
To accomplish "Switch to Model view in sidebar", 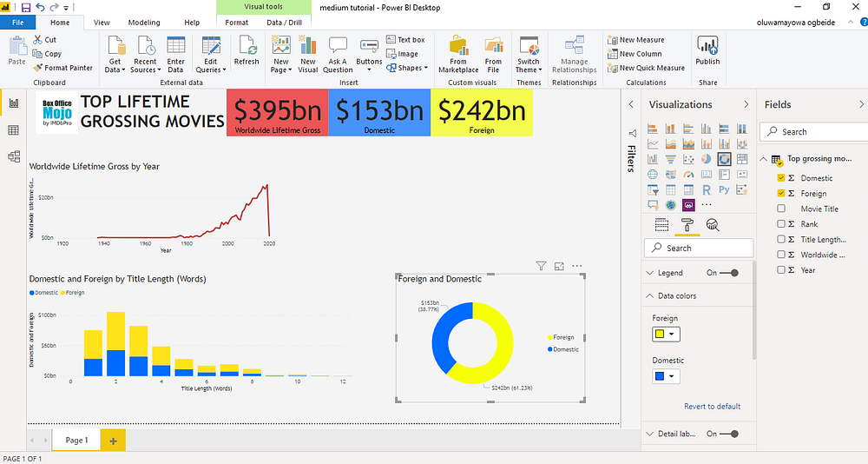I will pos(14,156).
